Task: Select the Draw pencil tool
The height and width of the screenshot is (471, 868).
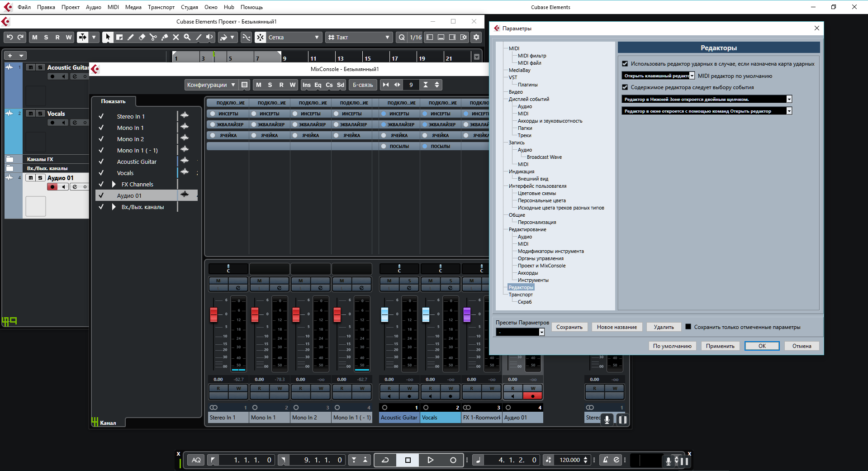Action: pyautogui.click(x=131, y=37)
